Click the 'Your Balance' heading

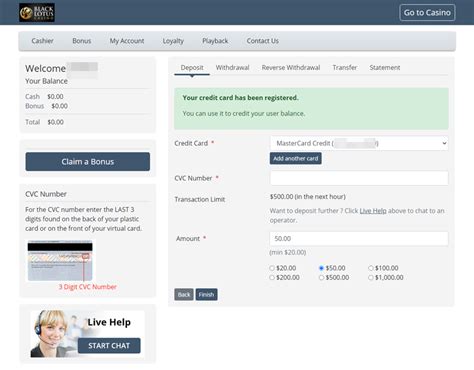(x=46, y=81)
